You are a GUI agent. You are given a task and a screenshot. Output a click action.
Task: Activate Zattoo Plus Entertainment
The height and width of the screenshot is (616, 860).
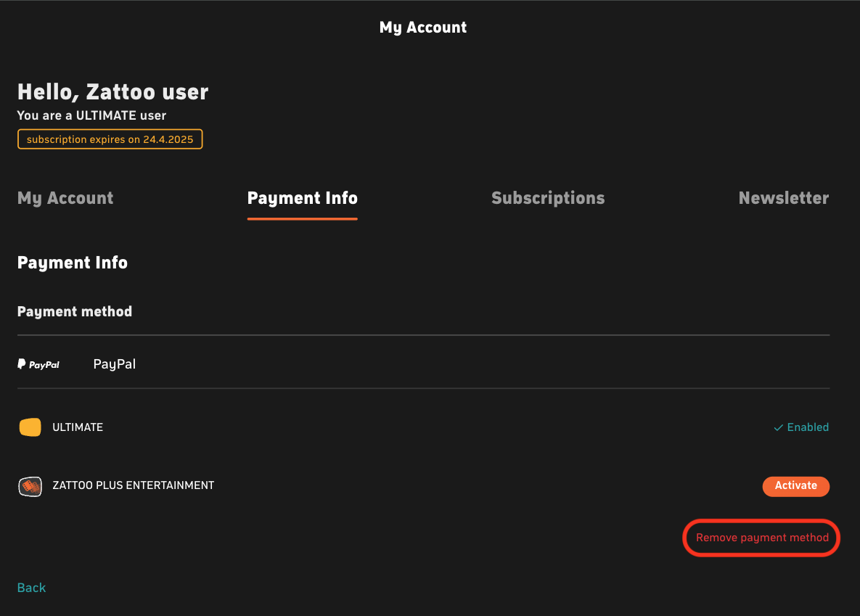tap(796, 486)
